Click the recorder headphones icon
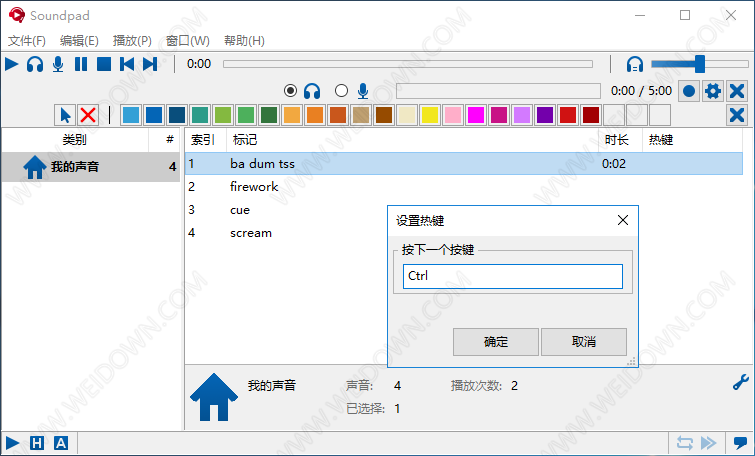The width and height of the screenshot is (755, 456). 312,91
